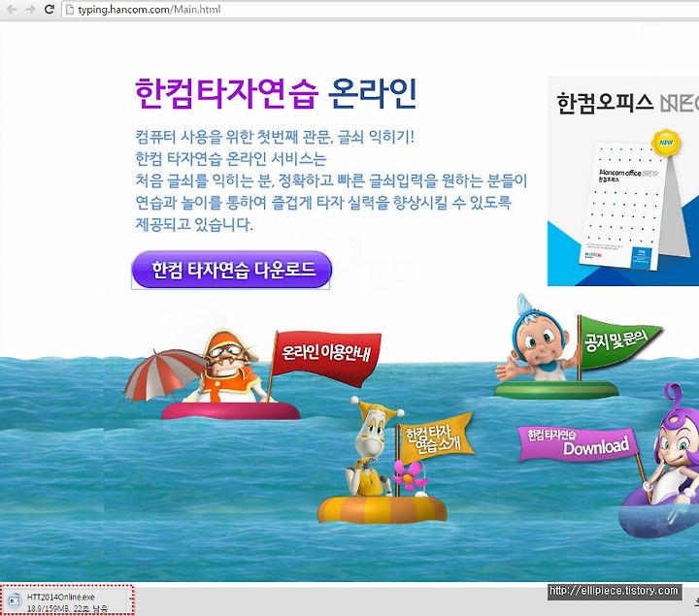The width and height of the screenshot is (699, 616).
Task: Open the 한컴오피스 NEO advertisement banner
Action: pos(623,180)
